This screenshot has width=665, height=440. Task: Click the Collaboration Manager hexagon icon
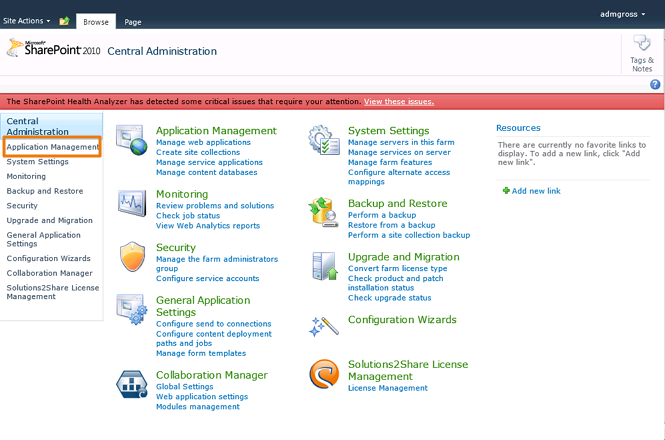pyautogui.click(x=132, y=384)
